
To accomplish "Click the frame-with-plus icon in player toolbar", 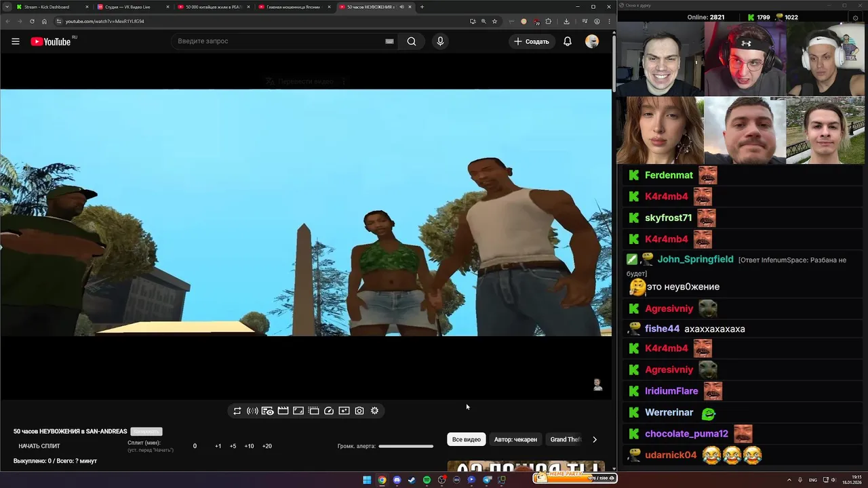I will pos(344,411).
